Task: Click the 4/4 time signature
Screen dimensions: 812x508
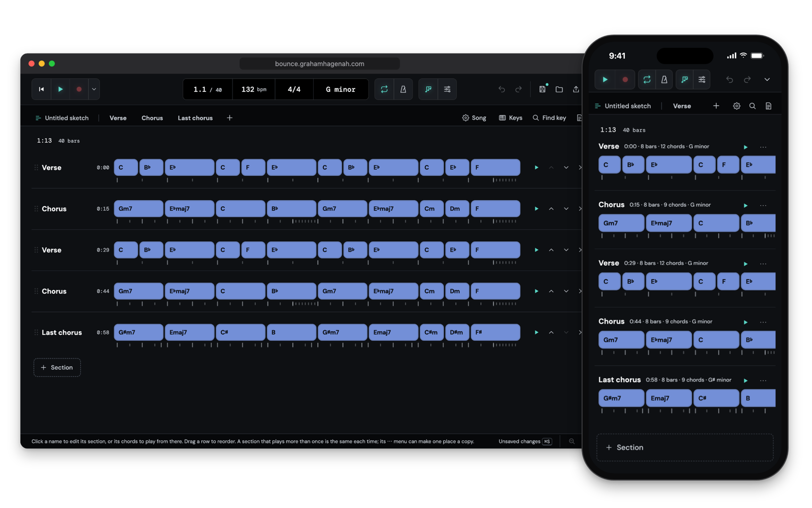Action: tap(294, 89)
